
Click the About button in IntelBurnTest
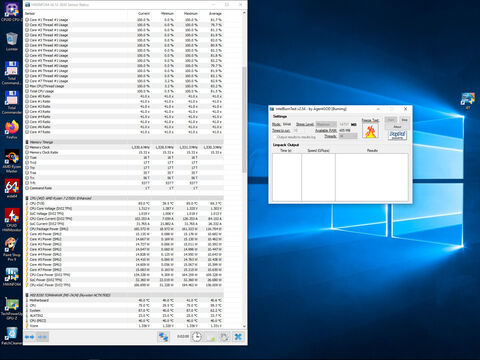click(x=397, y=127)
